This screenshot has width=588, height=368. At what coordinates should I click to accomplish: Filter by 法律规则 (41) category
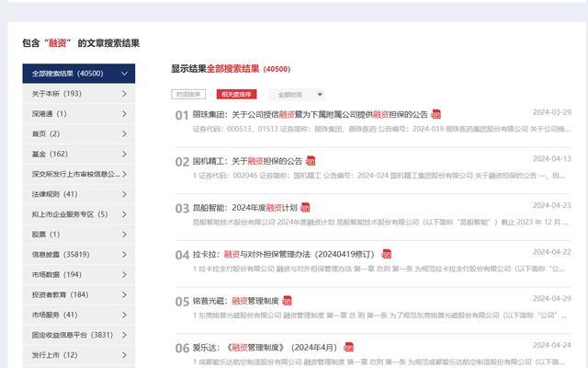pyautogui.click(x=79, y=194)
